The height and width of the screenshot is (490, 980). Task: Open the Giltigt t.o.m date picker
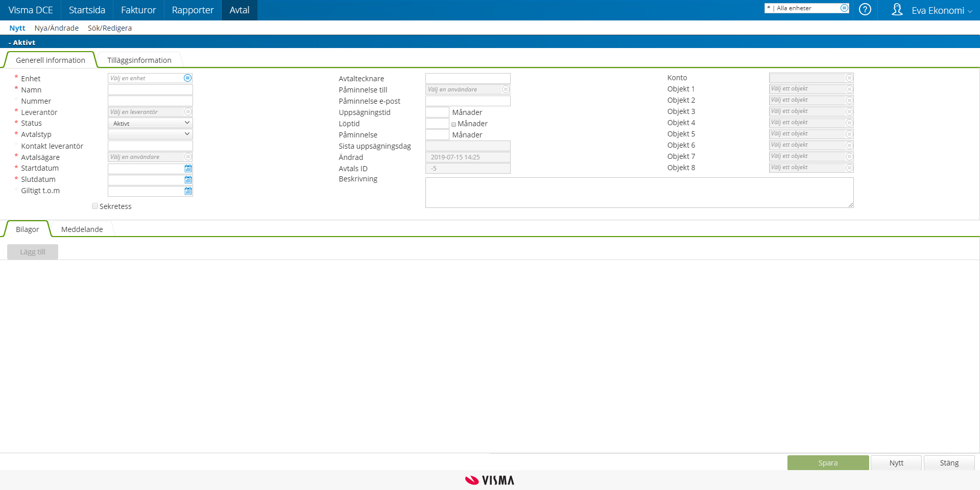point(187,191)
